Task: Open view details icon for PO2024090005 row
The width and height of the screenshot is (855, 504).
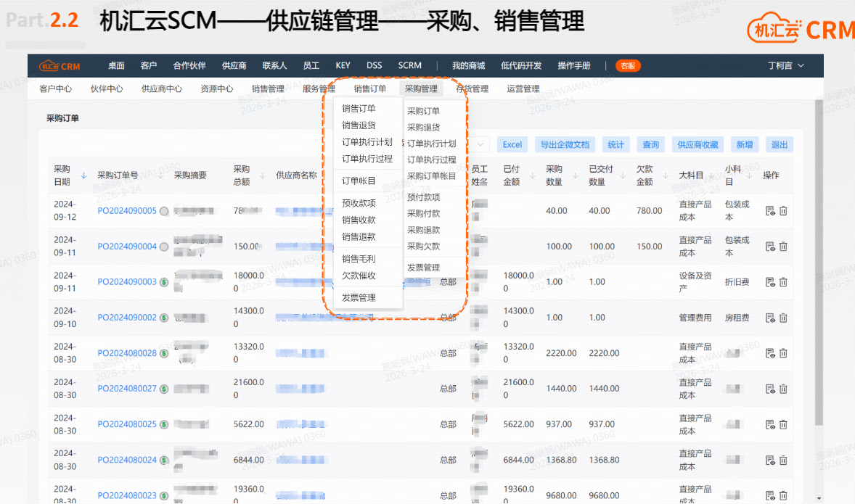Action: click(x=770, y=211)
